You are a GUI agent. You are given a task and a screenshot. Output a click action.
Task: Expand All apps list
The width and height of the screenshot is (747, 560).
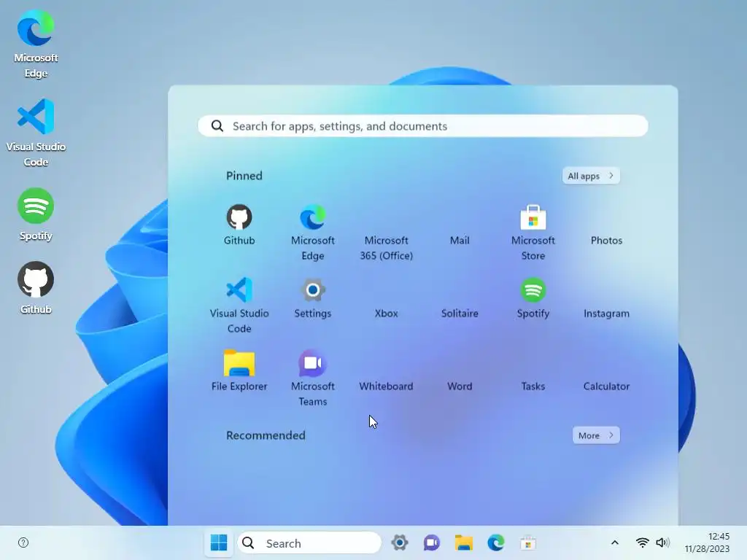[x=591, y=176]
